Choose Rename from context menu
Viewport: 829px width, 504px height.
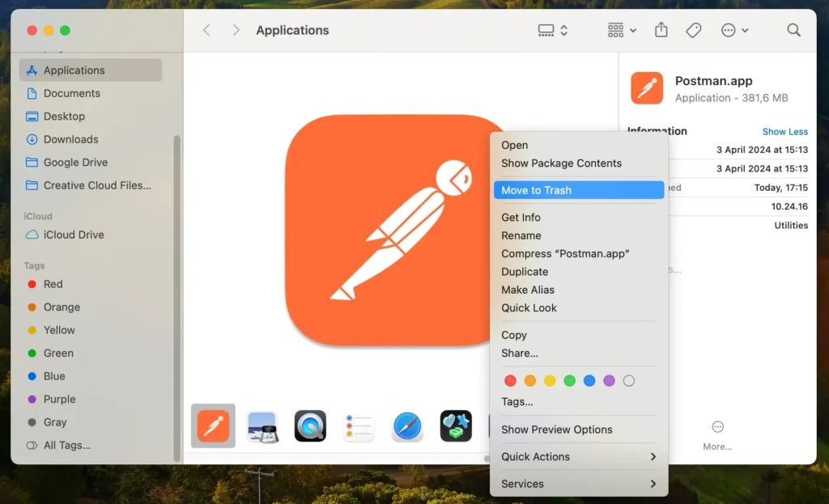pos(579,235)
